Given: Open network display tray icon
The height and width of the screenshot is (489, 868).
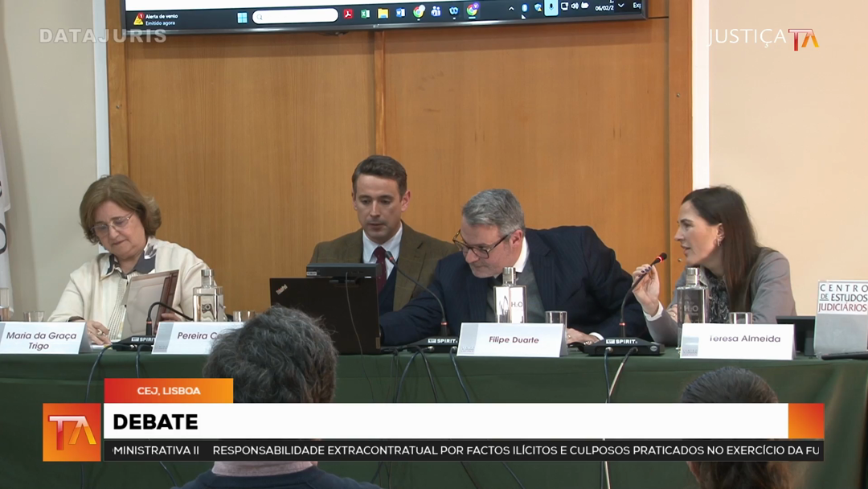Looking at the screenshot, I should [x=563, y=6].
